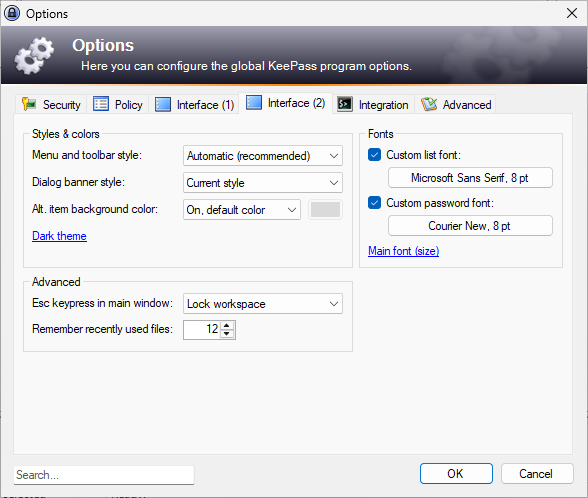Uncheck the Custom list font checkbox
Screen dimensions: 588x498
tap(374, 155)
